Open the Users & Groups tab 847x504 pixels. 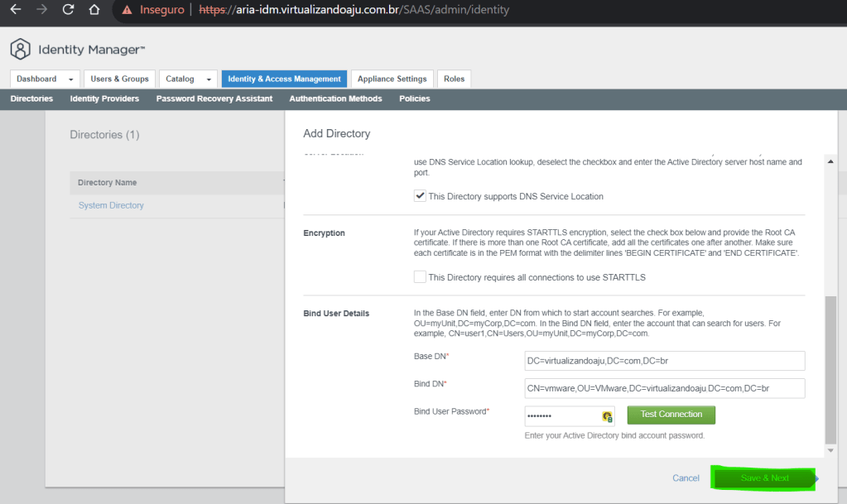click(x=119, y=79)
